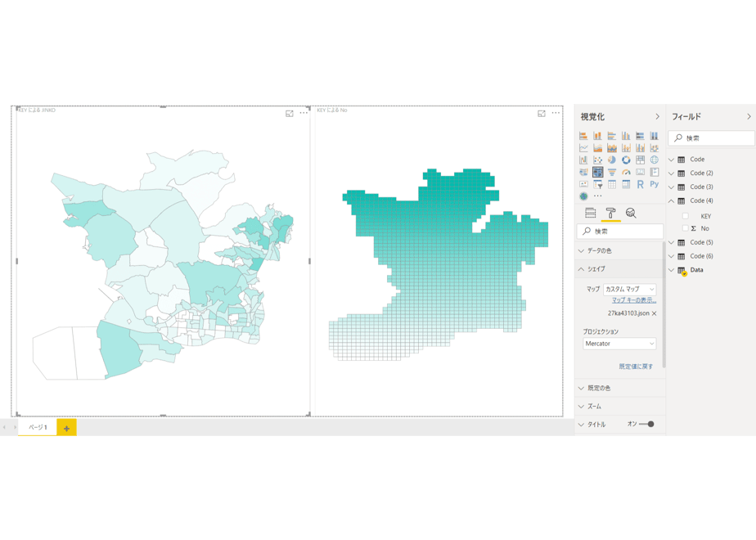Add a new page with plus button
This screenshot has width=756, height=540.
tap(66, 428)
